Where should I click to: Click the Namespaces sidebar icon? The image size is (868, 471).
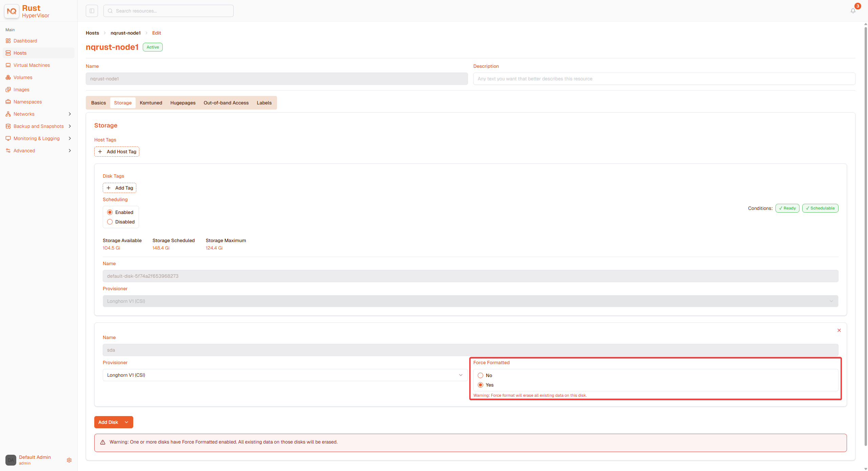[8, 102]
